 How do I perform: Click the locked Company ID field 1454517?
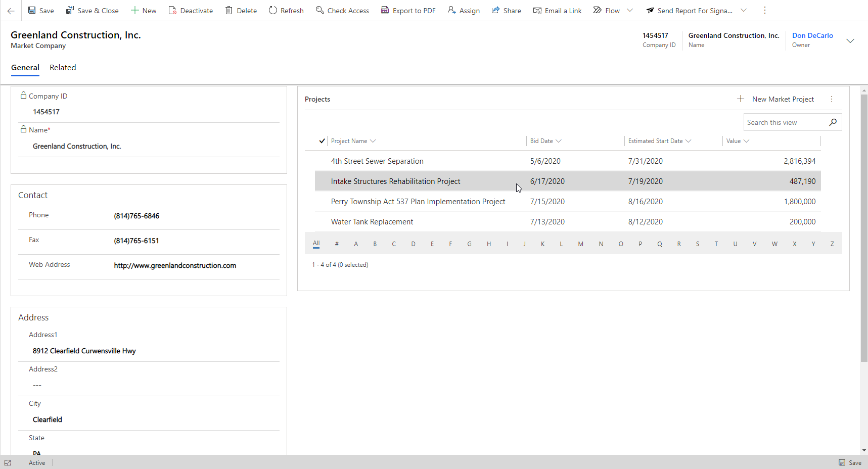tap(46, 112)
